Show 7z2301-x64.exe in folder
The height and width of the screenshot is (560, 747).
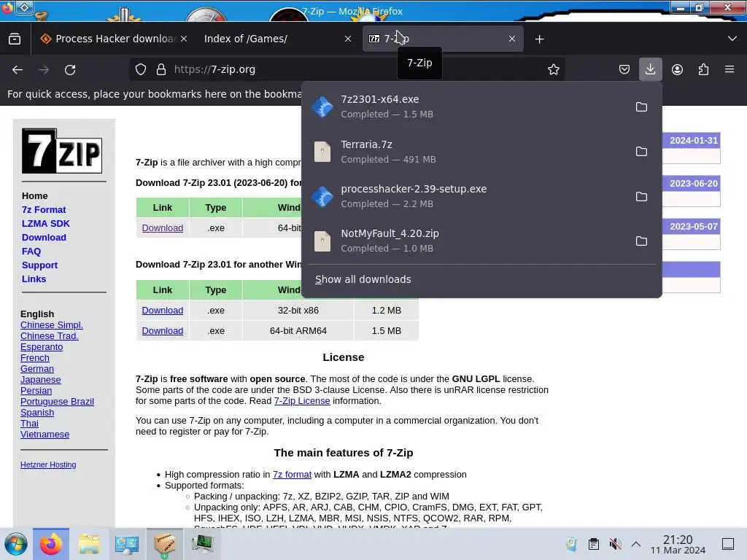(x=641, y=106)
